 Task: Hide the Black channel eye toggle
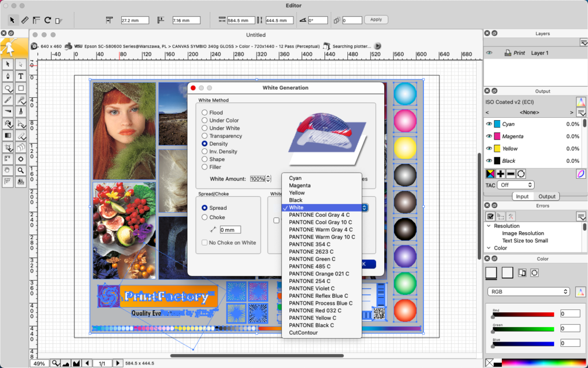pyautogui.click(x=489, y=161)
